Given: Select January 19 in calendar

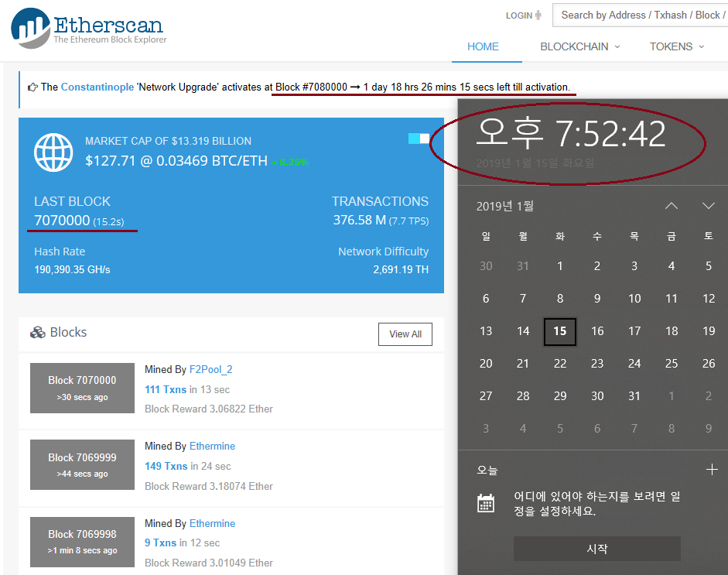Looking at the screenshot, I should pyautogui.click(x=709, y=331).
